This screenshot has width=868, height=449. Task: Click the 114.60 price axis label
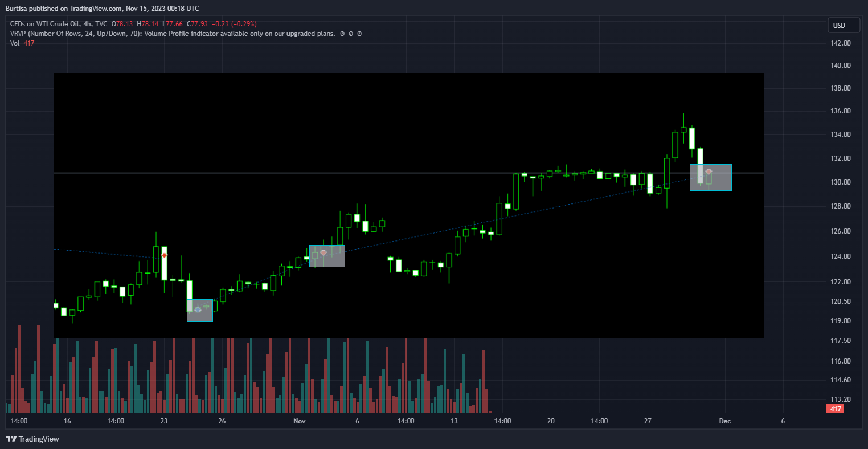click(841, 380)
